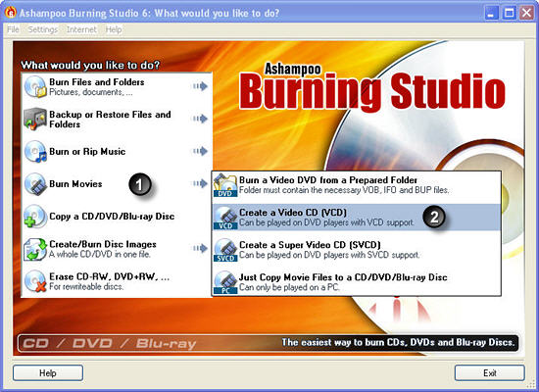Click the Exit button

pos(489,373)
